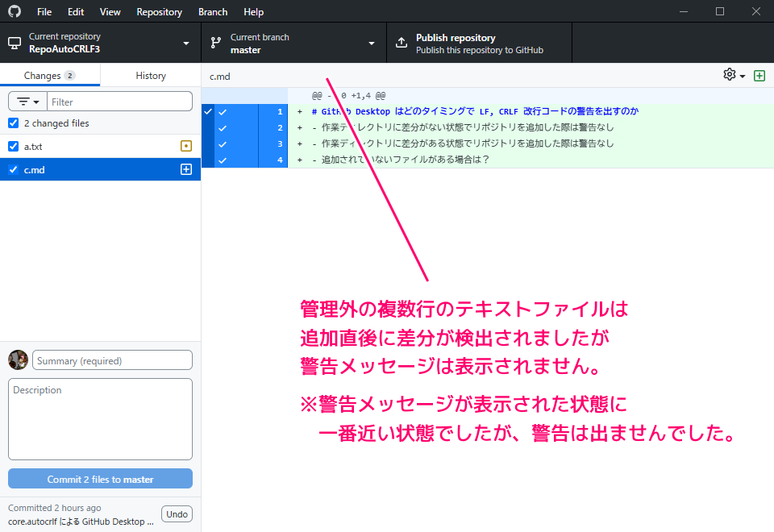Click the new file plus icon in diff header
The width and height of the screenshot is (774, 532).
759,76
